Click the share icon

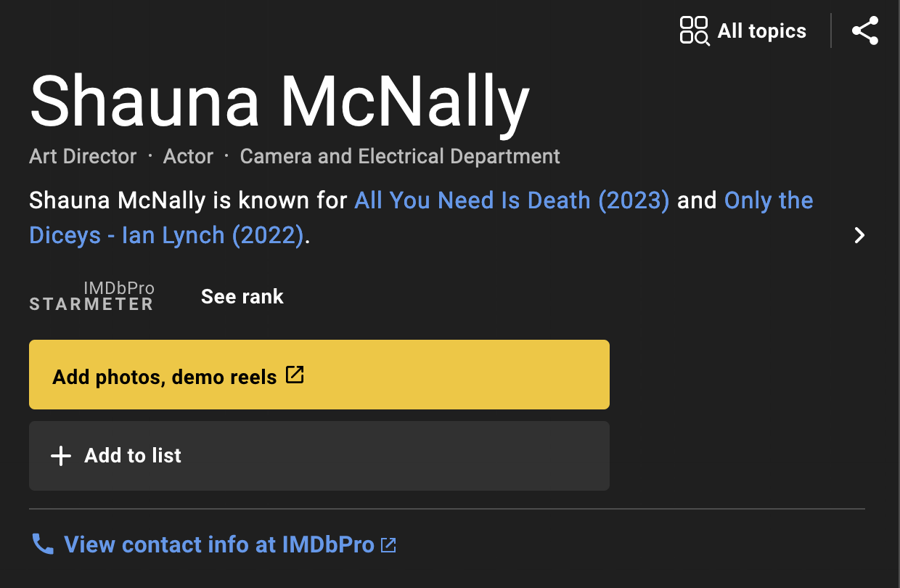(x=864, y=30)
